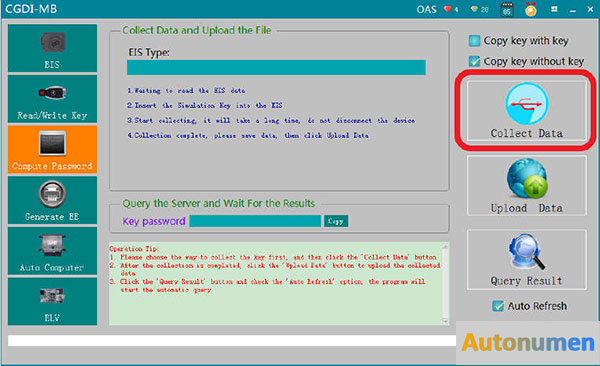Click the Collect Data USB icon
Image resolution: width=600 pixels, height=366 pixels.
click(527, 103)
